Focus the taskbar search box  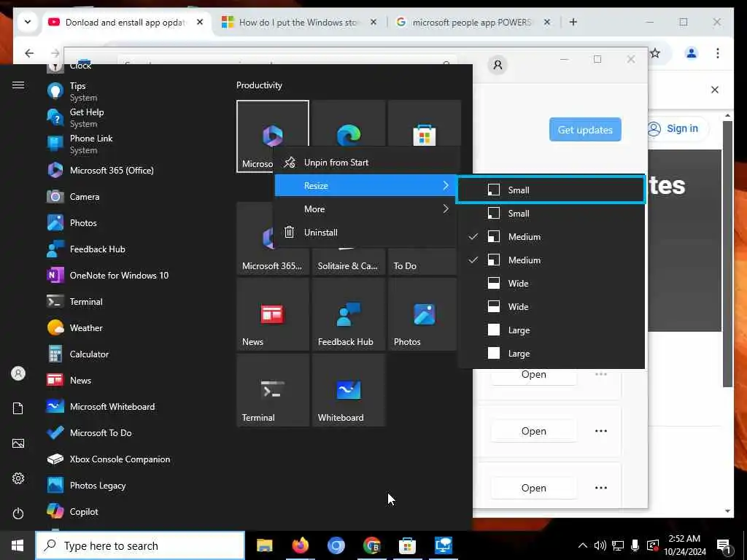(x=140, y=545)
